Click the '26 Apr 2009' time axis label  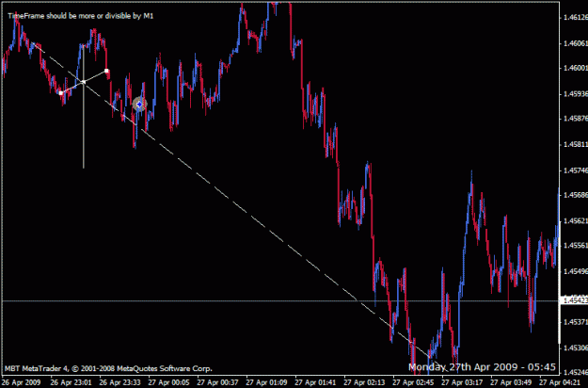(x=22, y=382)
